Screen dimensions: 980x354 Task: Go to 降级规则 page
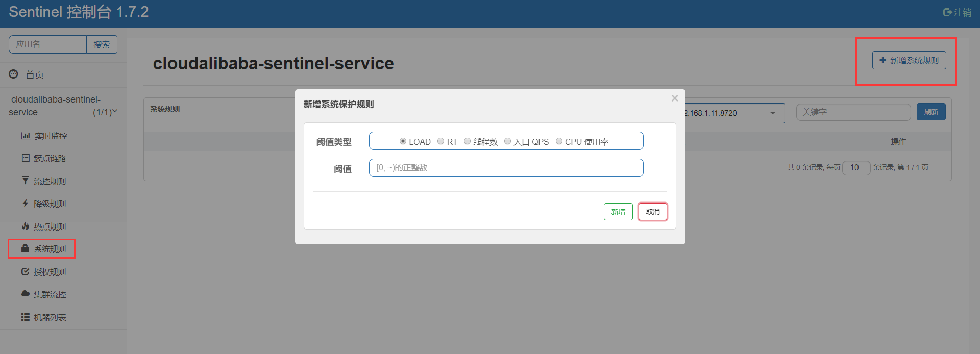pyautogui.click(x=50, y=204)
